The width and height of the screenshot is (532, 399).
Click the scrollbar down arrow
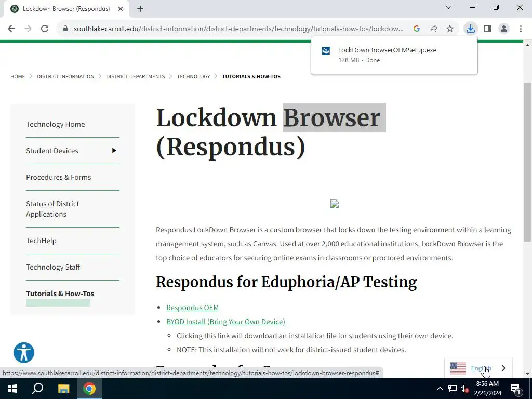coord(527,374)
